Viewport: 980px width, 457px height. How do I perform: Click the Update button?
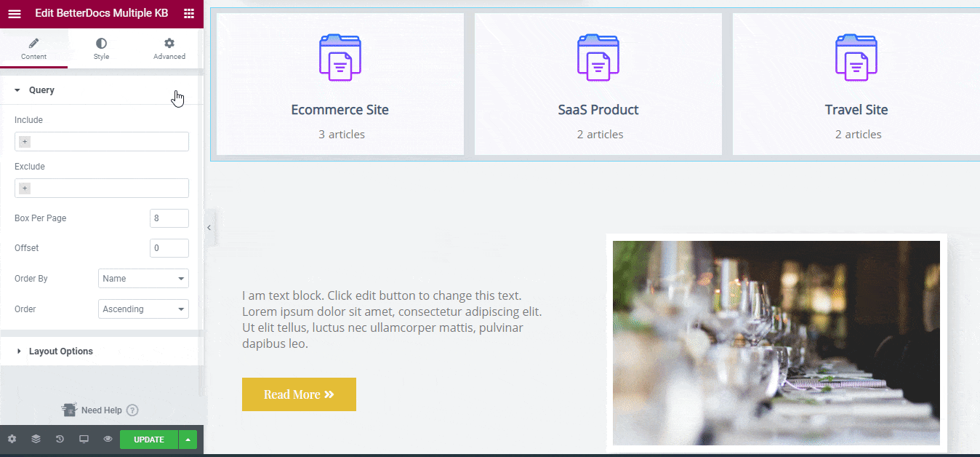[149, 440]
